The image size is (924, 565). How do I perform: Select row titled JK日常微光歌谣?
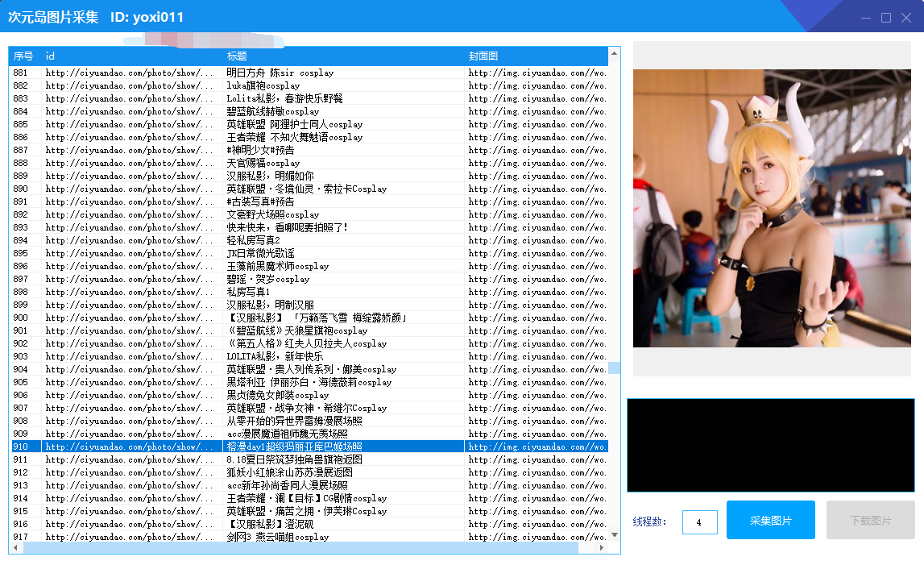[x=309, y=254]
